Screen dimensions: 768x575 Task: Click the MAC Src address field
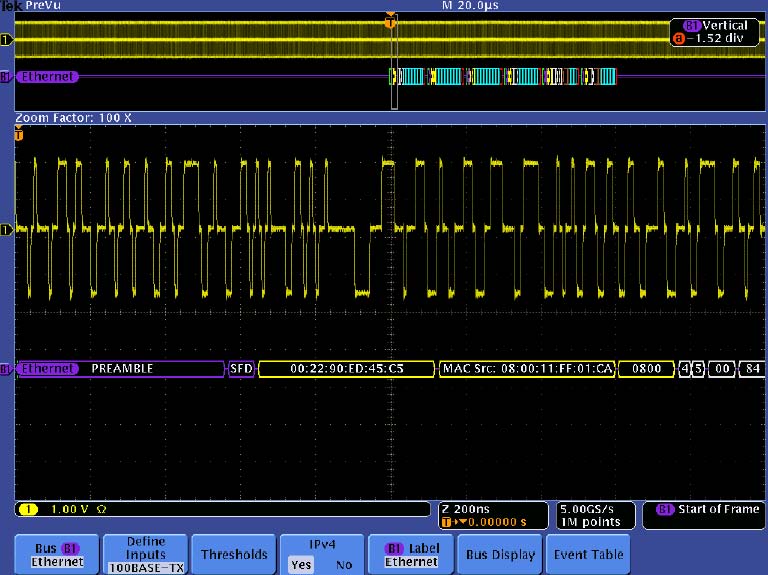pyautogui.click(x=526, y=369)
